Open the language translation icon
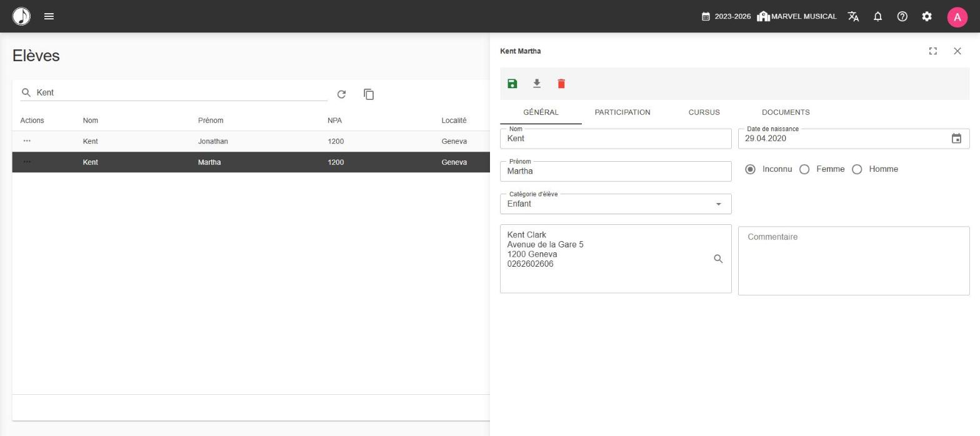The image size is (980, 436). pos(853,16)
